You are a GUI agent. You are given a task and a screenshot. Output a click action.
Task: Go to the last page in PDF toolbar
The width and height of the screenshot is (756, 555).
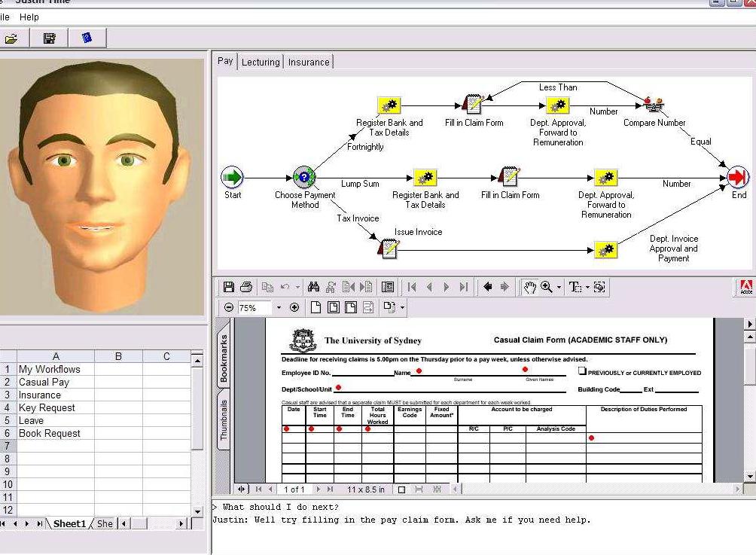tap(464, 288)
